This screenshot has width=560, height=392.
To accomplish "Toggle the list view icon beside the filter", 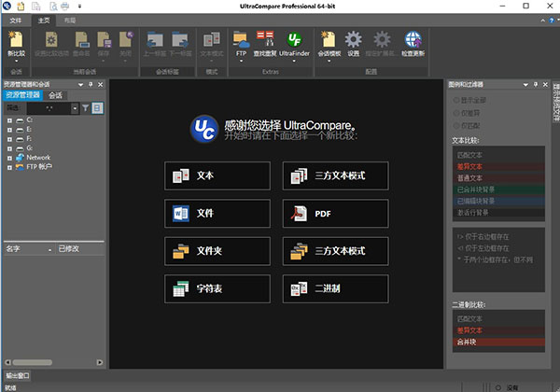I will [97, 108].
